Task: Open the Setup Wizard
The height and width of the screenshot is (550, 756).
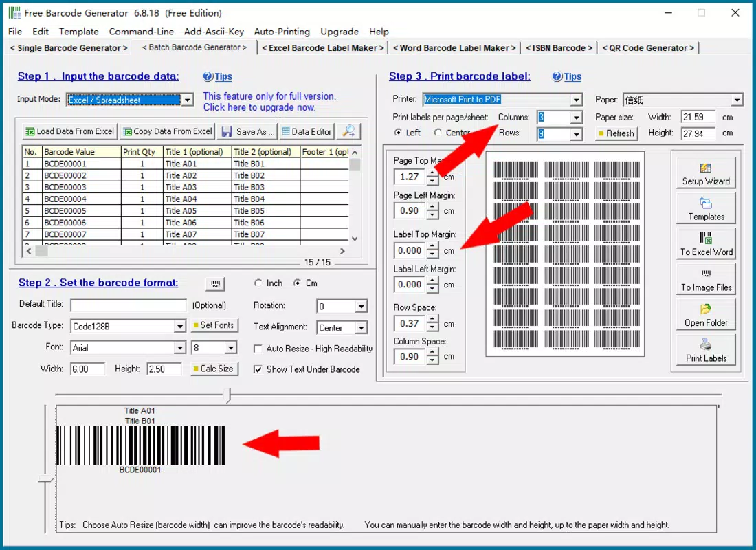Action: (x=706, y=174)
